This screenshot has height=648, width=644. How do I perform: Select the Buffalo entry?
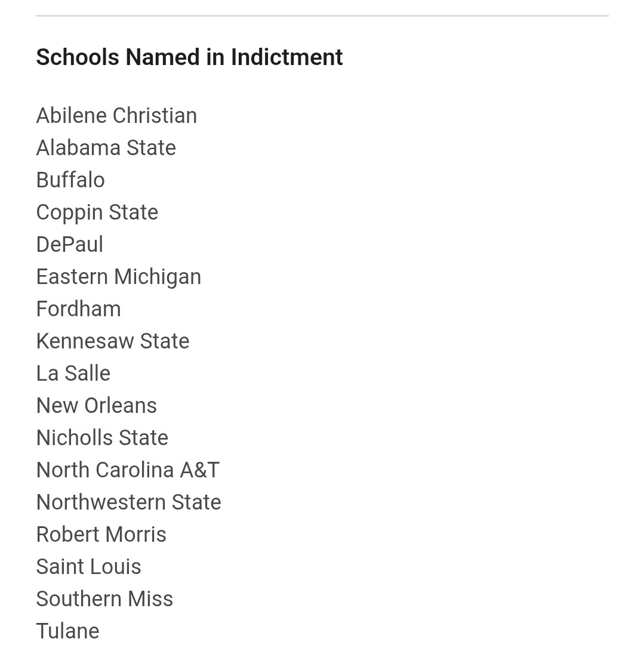(x=70, y=180)
